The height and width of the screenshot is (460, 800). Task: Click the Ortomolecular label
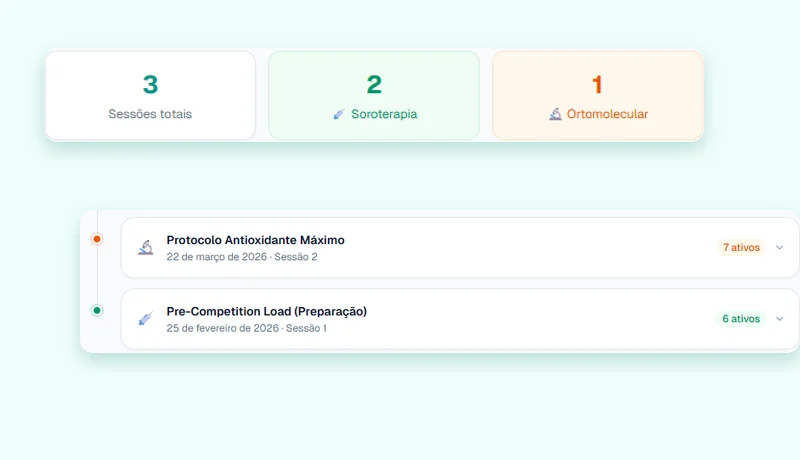(607, 114)
